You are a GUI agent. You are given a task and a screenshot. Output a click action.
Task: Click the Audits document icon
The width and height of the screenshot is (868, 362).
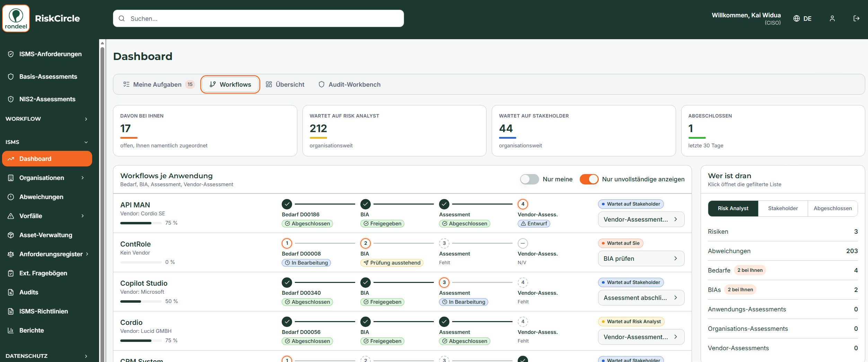(11, 292)
